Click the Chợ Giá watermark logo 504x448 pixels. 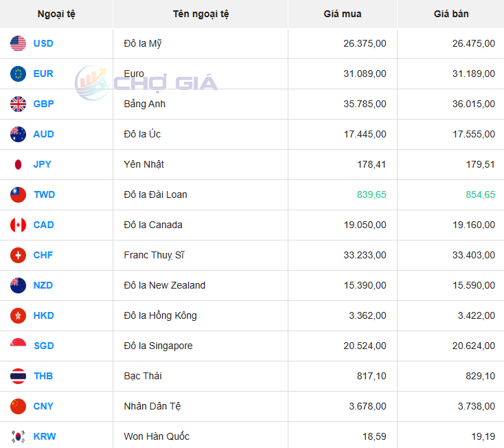pos(146,83)
